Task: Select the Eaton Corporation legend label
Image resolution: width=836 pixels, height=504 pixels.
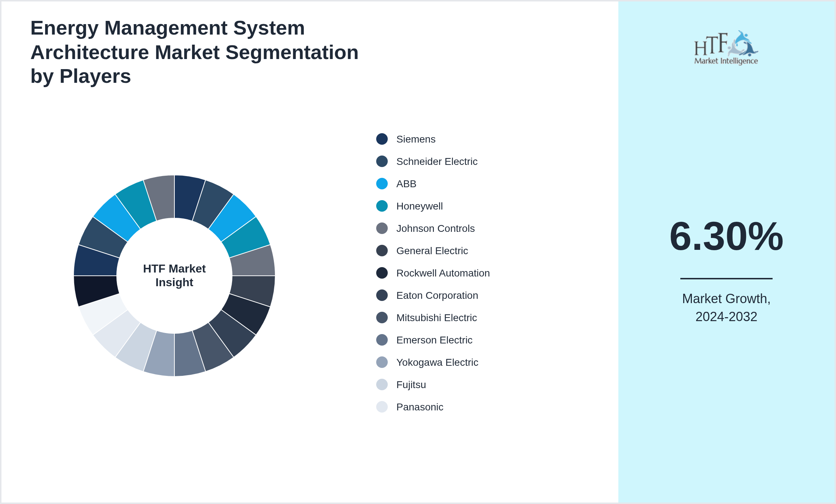Action: (437, 296)
